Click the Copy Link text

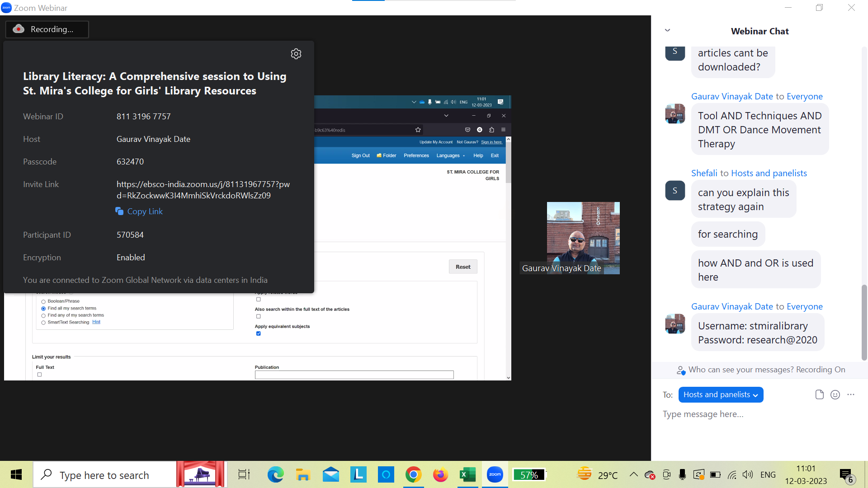(145, 211)
